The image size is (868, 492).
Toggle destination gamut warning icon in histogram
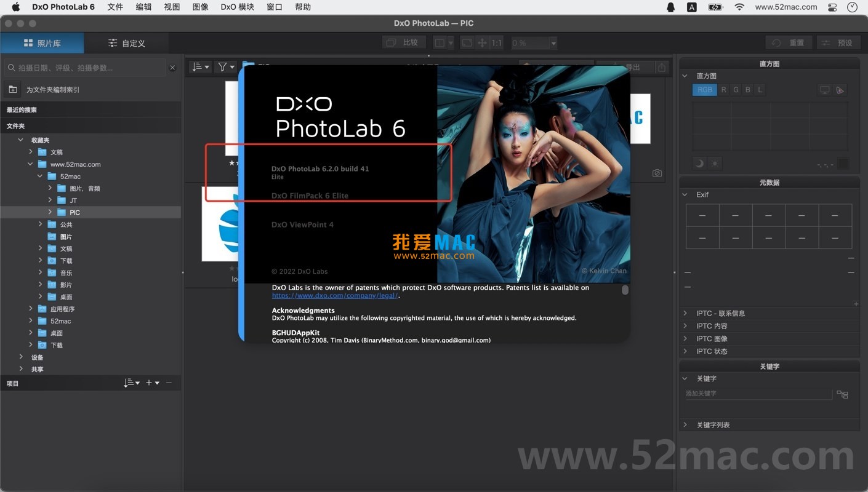(840, 90)
